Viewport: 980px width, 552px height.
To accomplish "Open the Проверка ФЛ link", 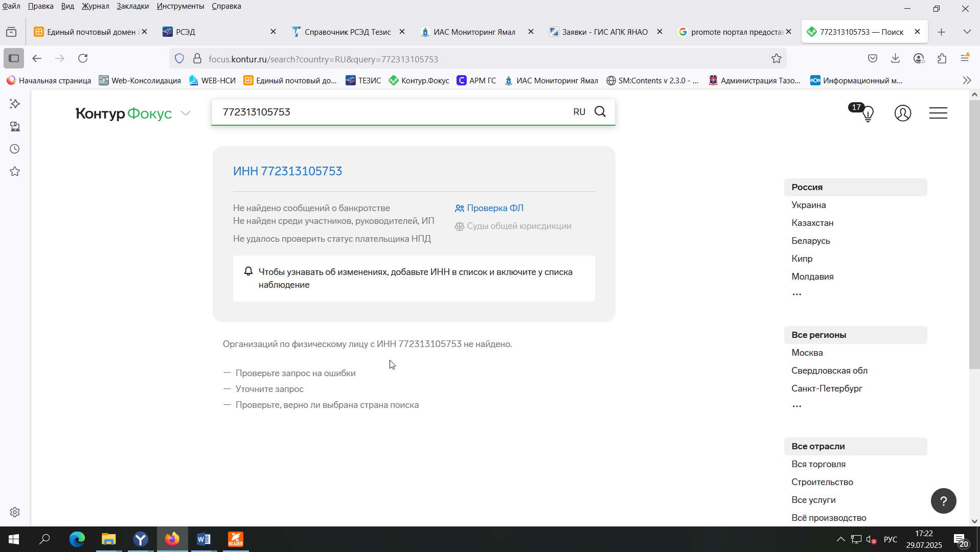I will [489, 208].
